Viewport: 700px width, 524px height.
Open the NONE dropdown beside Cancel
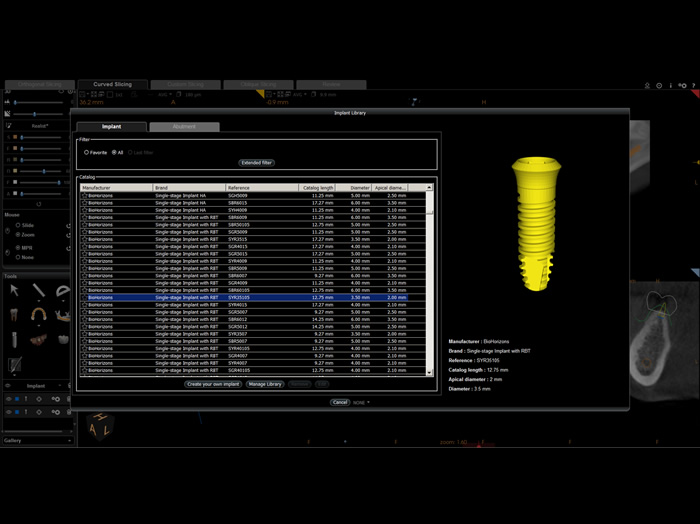pyautogui.click(x=361, y=403)
